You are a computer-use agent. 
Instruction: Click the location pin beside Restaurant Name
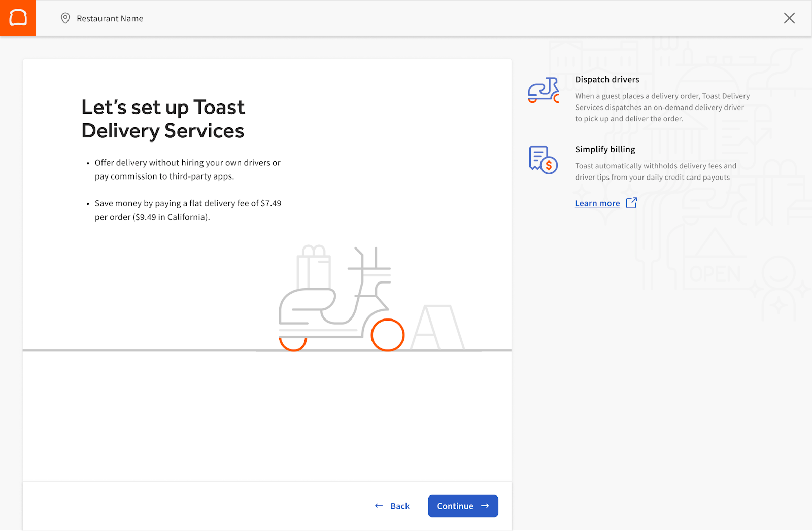[65, 18]
